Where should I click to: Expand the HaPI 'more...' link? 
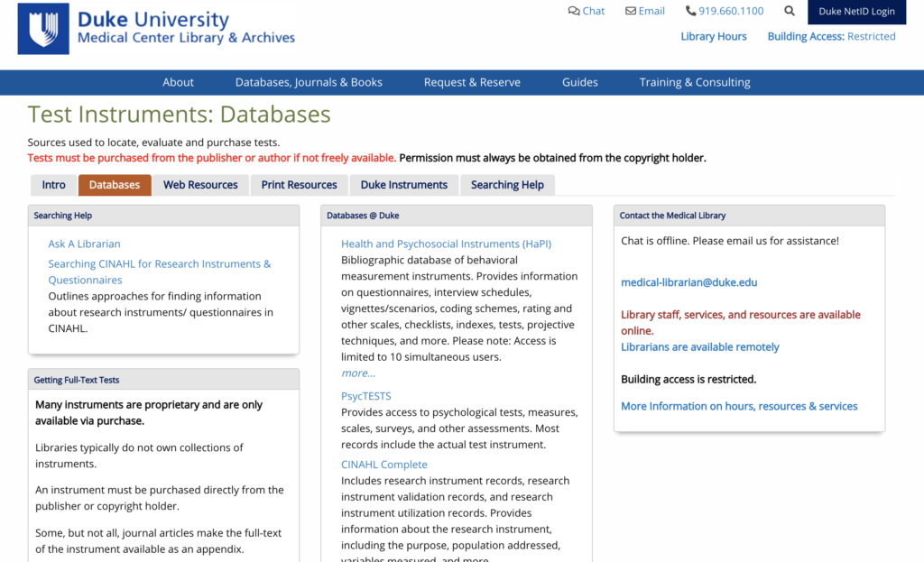[358, 373]
